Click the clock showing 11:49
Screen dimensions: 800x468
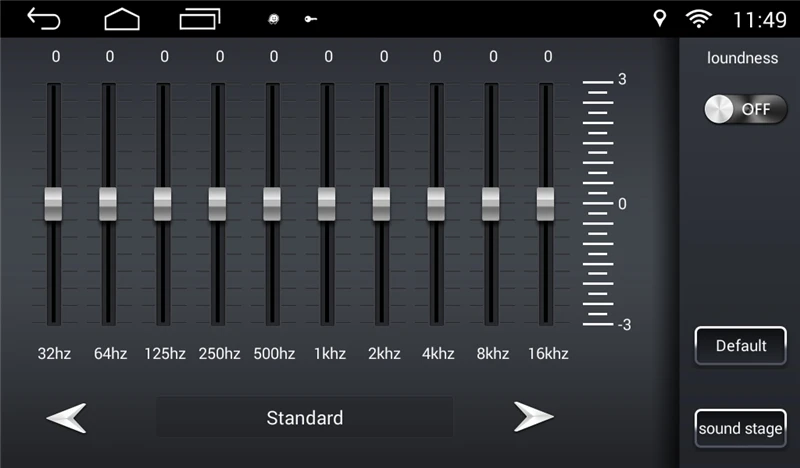pyautogui.click(x=759, y=20)
